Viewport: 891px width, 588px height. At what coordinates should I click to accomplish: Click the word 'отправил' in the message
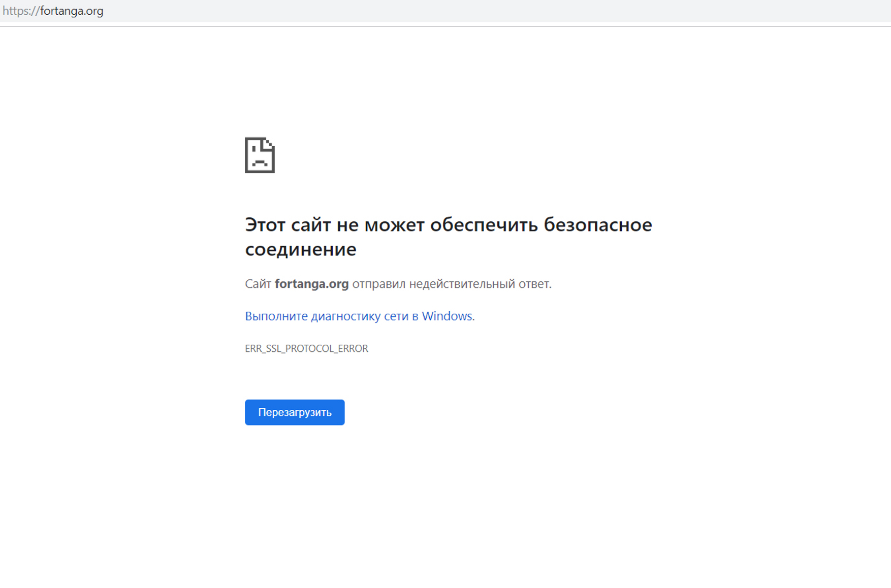point(378,284)
